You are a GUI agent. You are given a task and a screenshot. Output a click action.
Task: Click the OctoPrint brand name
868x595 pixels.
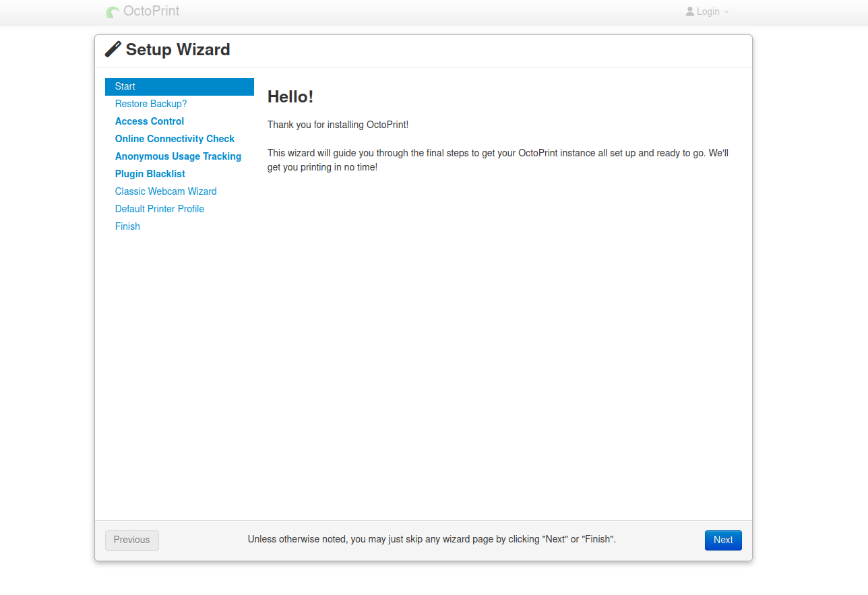[x=152, y=11]
